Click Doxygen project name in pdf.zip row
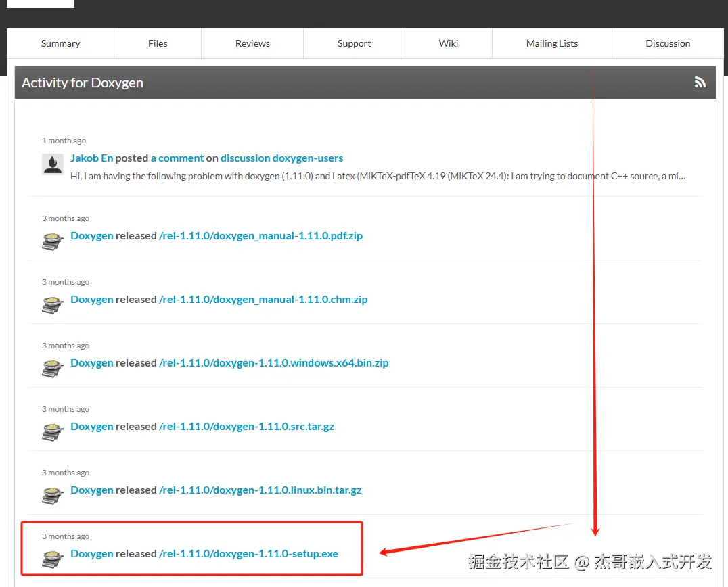This screenshot has height=587, width=728. (92, 236)
